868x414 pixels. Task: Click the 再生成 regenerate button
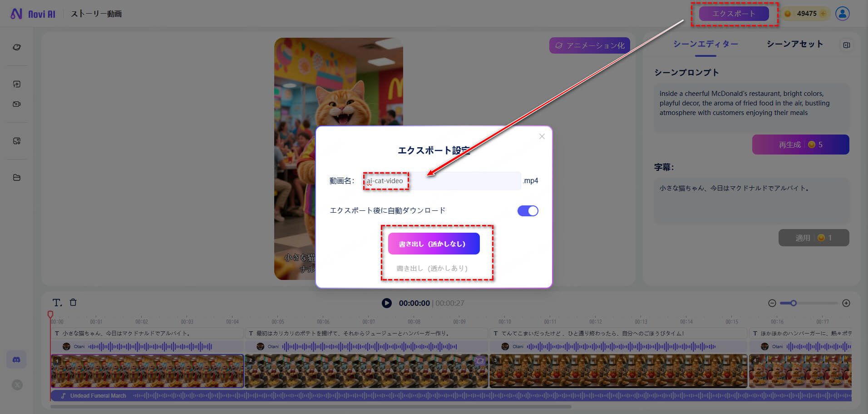pos(800,144)
